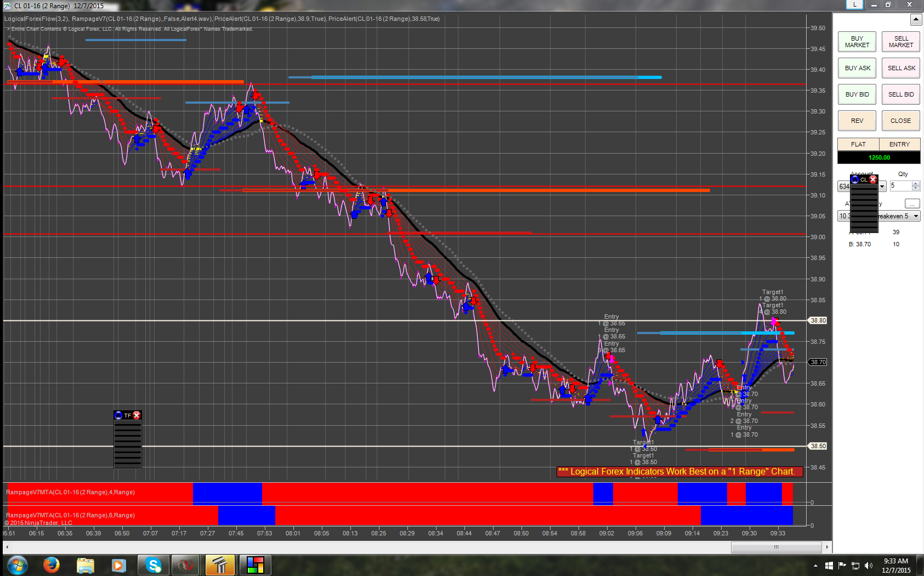Collapse the chart trader panel arrow

coord(916,20)
